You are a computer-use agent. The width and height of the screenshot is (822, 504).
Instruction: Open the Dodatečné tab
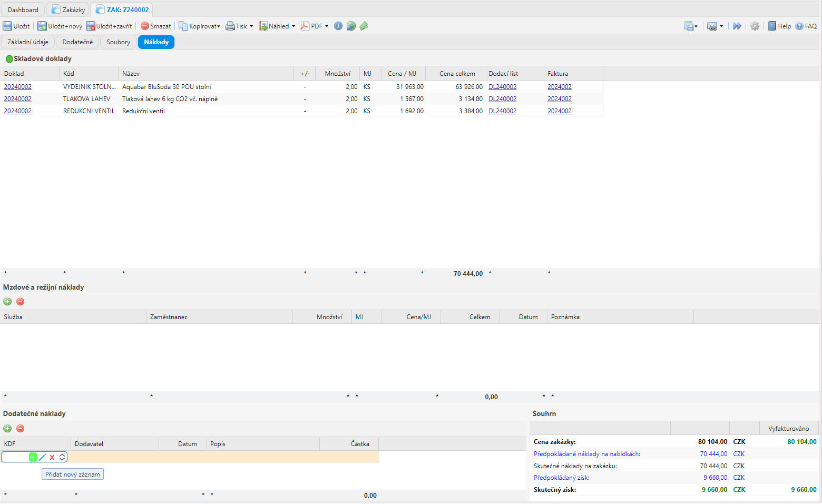(77, 42)
